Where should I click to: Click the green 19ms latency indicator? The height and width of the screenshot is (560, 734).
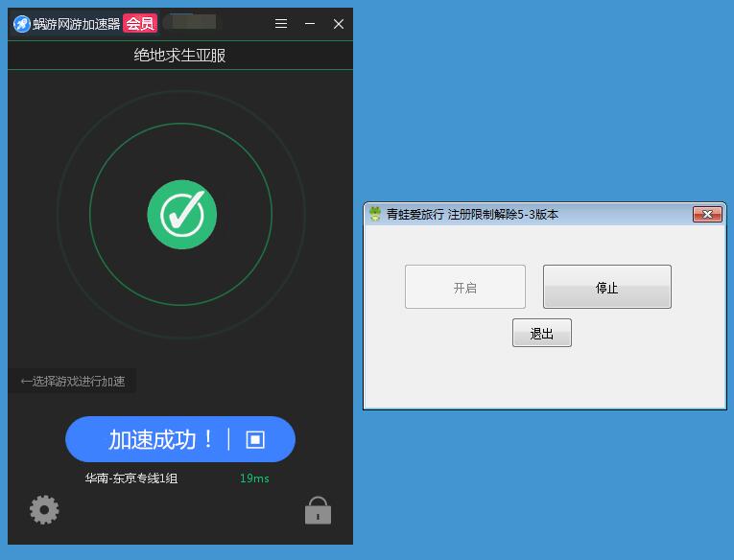click(x=254, y=478)
